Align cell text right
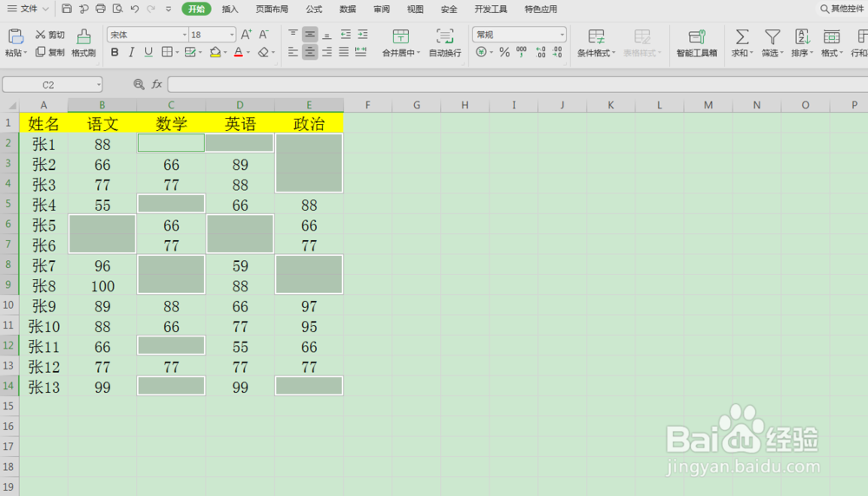The height and width of the screenshot is (496, 868). 327,52
